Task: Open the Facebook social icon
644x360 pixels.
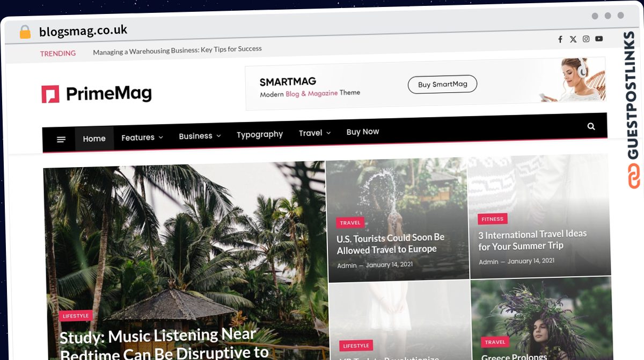Action: [560, 39]
